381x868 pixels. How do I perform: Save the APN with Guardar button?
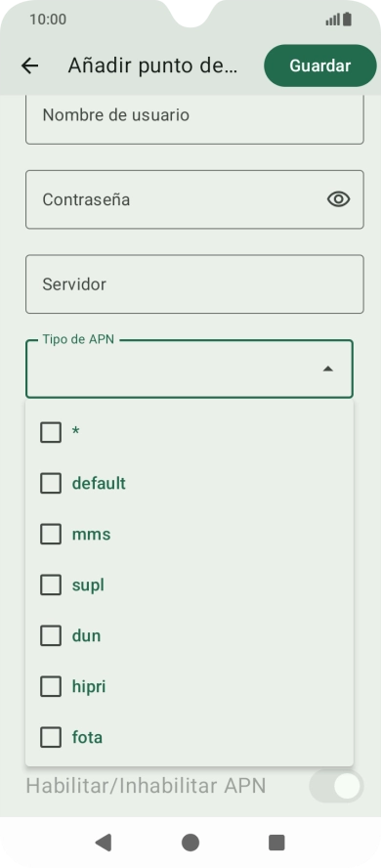320,65
